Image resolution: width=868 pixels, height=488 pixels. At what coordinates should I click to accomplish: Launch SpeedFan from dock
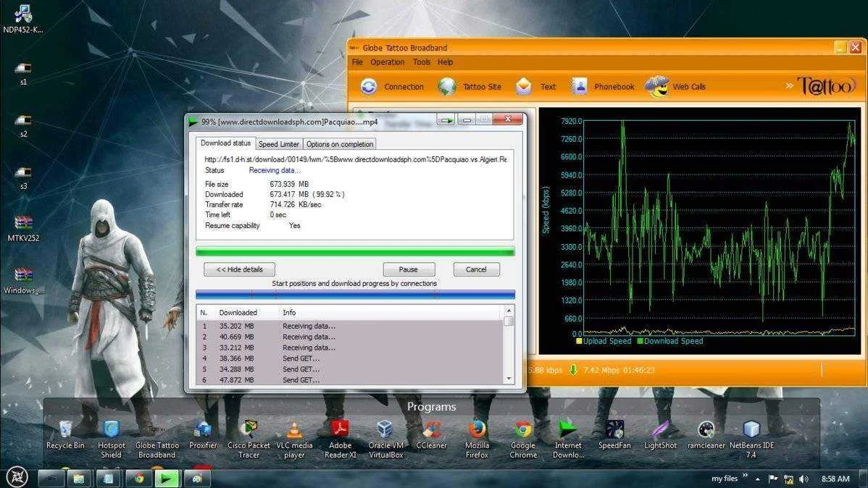tap(614, 435)
